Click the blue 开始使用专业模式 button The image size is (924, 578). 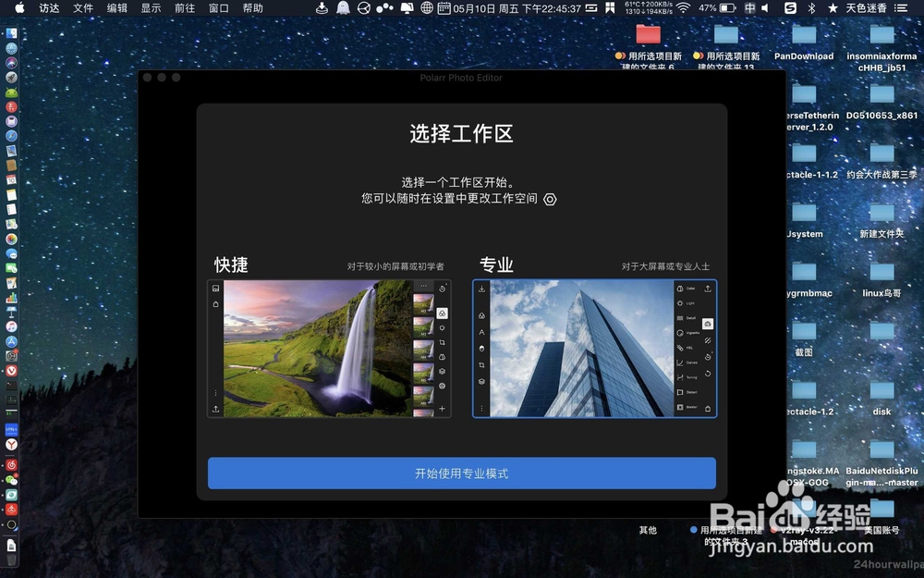(x=461, y=473)
